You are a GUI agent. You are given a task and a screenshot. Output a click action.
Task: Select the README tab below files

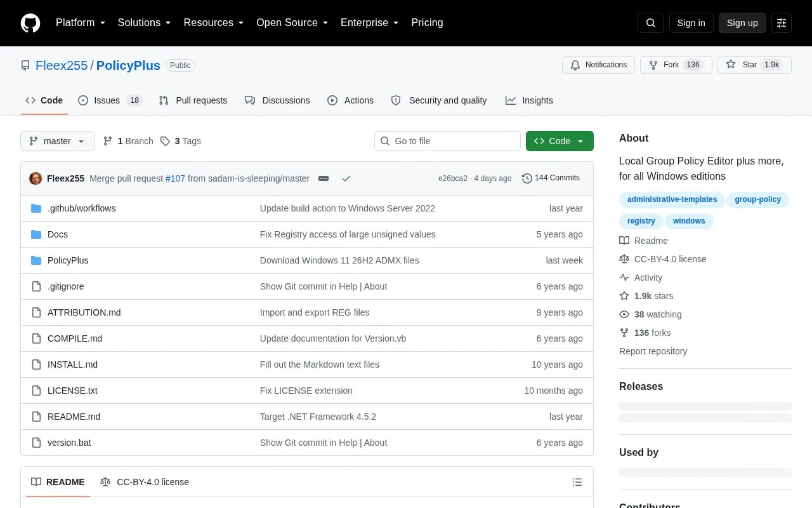click(x=58, y=482)
